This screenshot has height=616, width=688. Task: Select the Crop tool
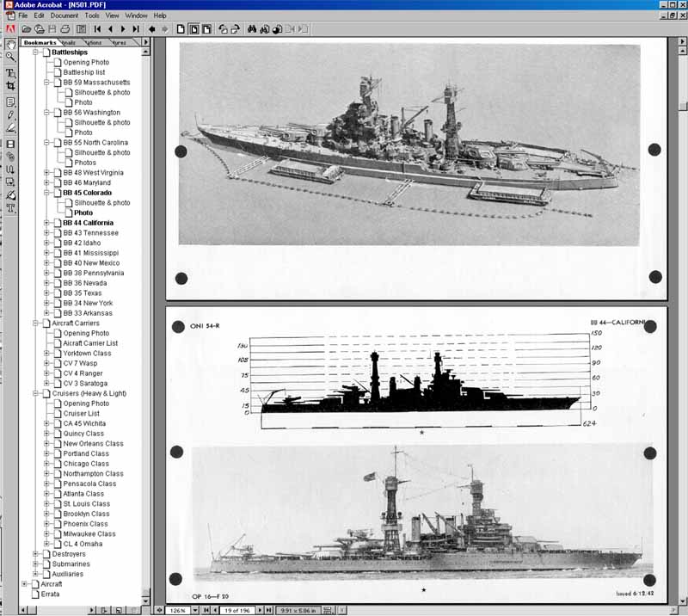point(10,86)
